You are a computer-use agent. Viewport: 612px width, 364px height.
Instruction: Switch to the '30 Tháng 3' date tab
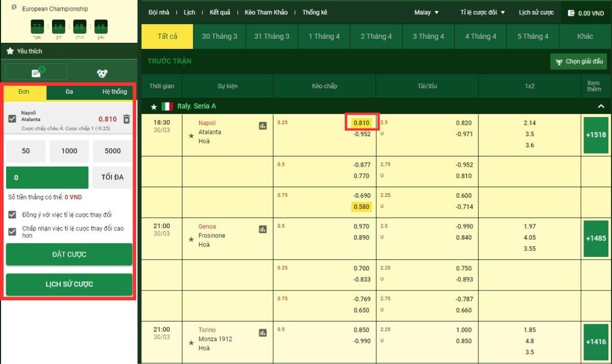point(219,36)
